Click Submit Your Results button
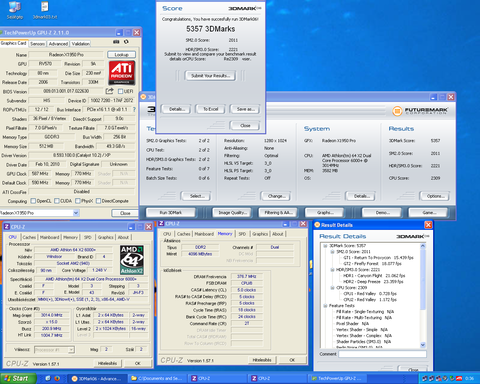 [210, 76]
